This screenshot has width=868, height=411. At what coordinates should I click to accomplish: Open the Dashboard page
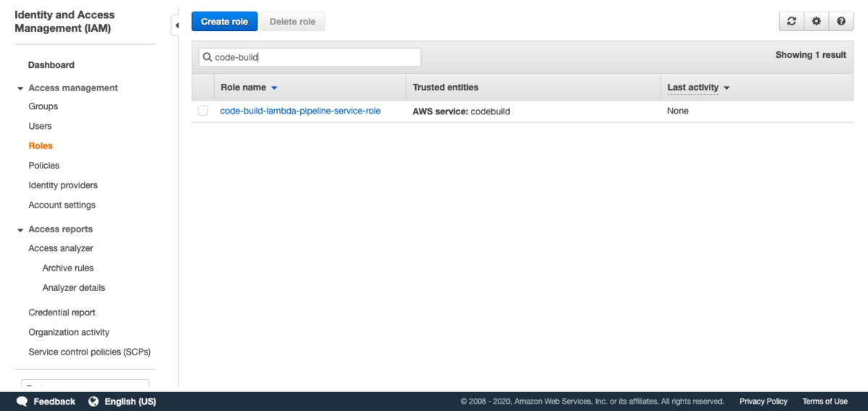click(x=51, y=65)
